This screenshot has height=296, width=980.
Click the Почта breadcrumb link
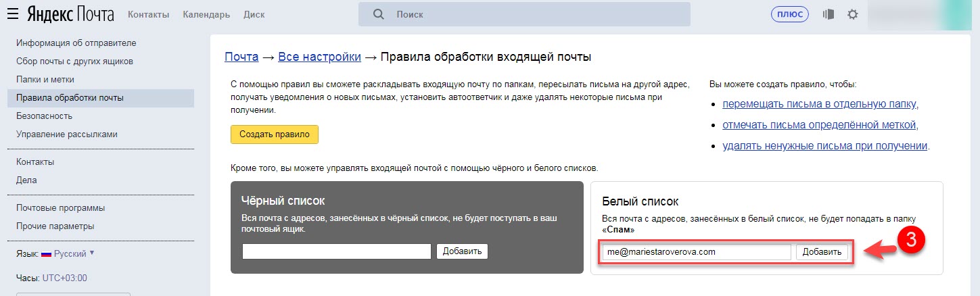coord(241,57)
